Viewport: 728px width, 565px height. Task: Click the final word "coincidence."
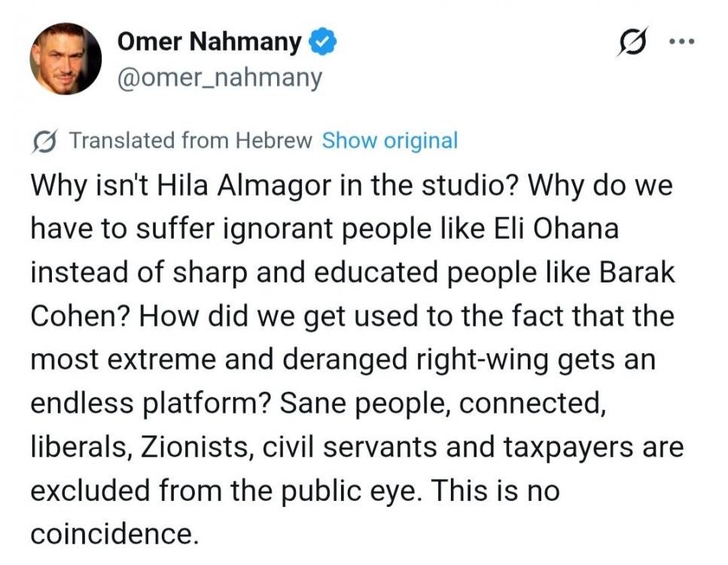coord(114,533)
